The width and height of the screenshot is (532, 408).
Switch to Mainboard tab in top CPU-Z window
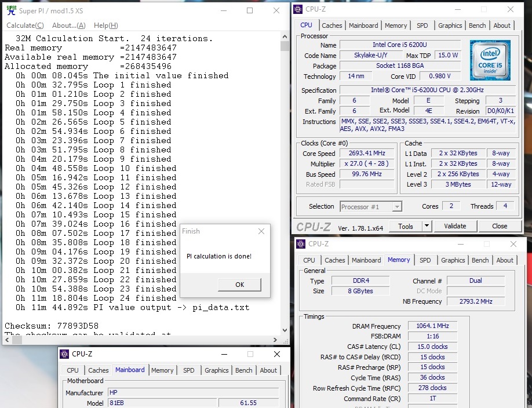pyautogui.click(x=363, y=25)
